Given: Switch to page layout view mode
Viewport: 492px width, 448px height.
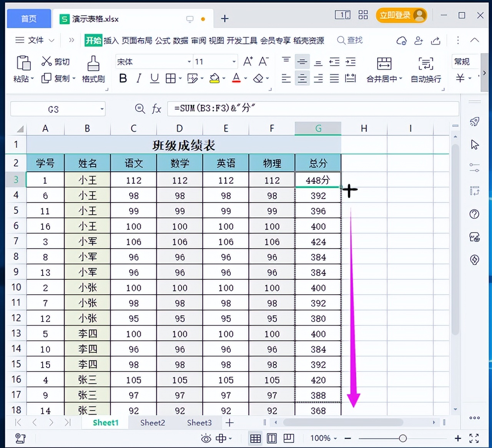Looking at the screenshot, I should point(272,438).
